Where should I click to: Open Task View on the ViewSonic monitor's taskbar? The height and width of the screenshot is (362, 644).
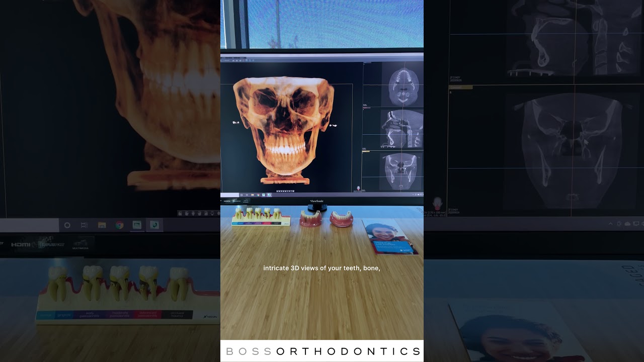pyautogui.click(x=247, y=195)
